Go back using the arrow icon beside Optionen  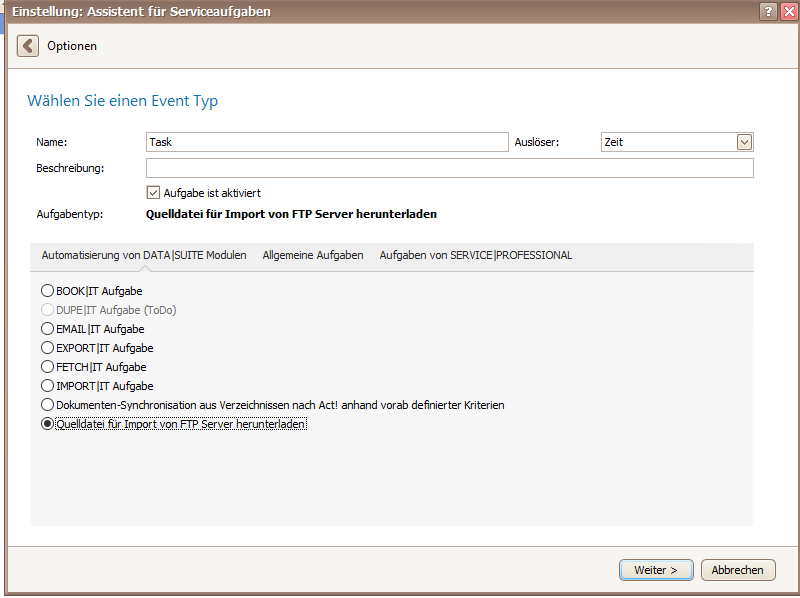click(28, 46)
